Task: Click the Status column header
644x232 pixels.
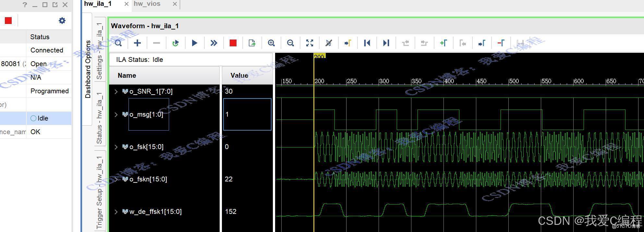Action: [x=49, y=37]
